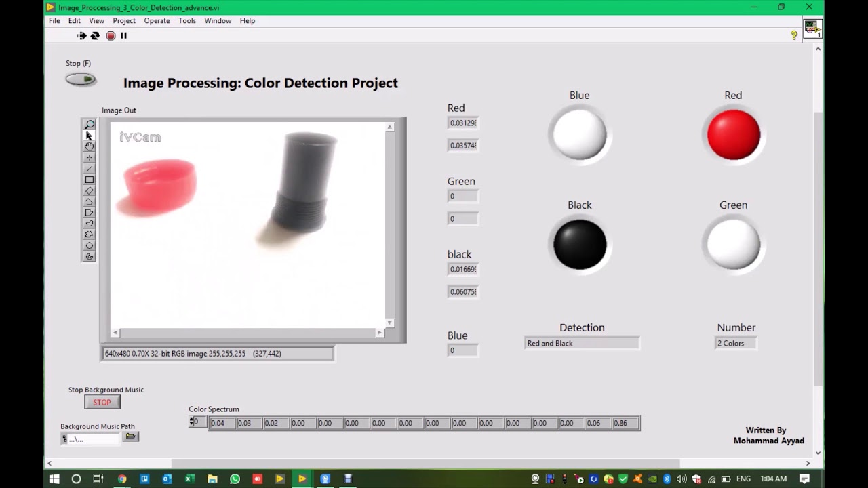Screen dimensions: 868x488
Task: Open the Help menu
Action: tap(248, 20)
